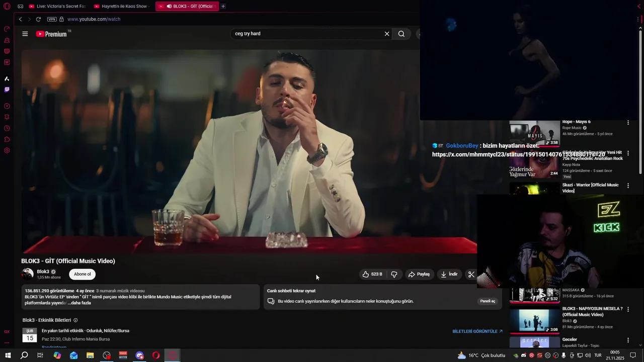Viewport: 644px width, 362px height.
Task: Open the YouTube hamburger guide menu
Action: tap(25, 34)
